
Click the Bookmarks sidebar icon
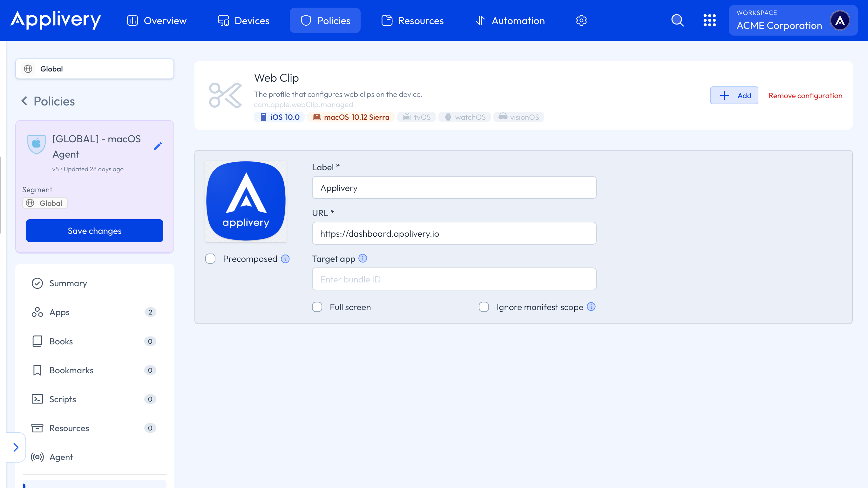point(37,370)
